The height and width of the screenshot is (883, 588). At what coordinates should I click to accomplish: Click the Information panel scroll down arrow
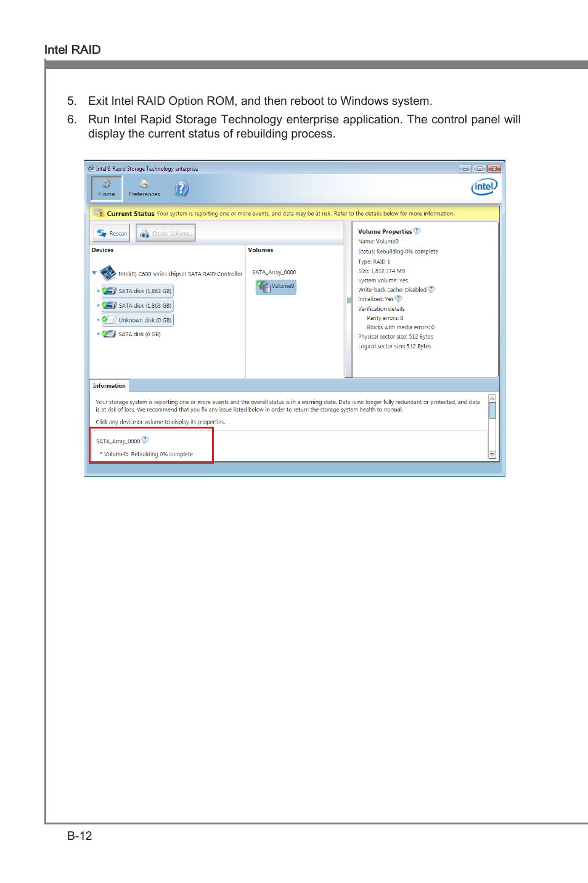[x=492, y=454]
